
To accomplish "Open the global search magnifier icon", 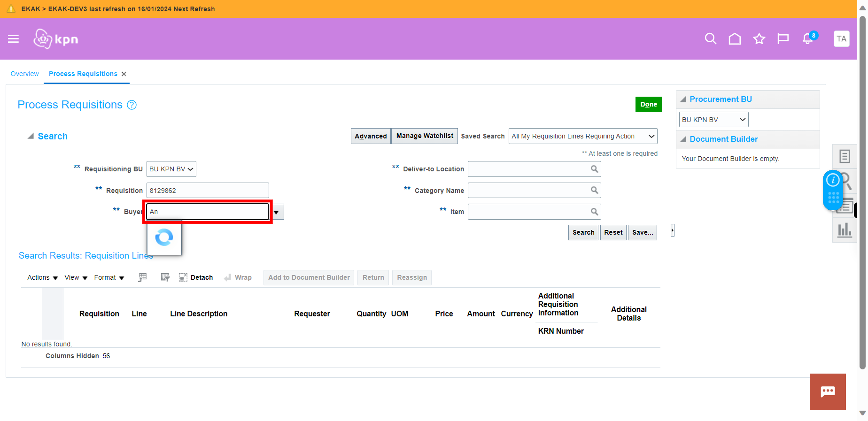I will pyautogui.click(x=711, y=39).
